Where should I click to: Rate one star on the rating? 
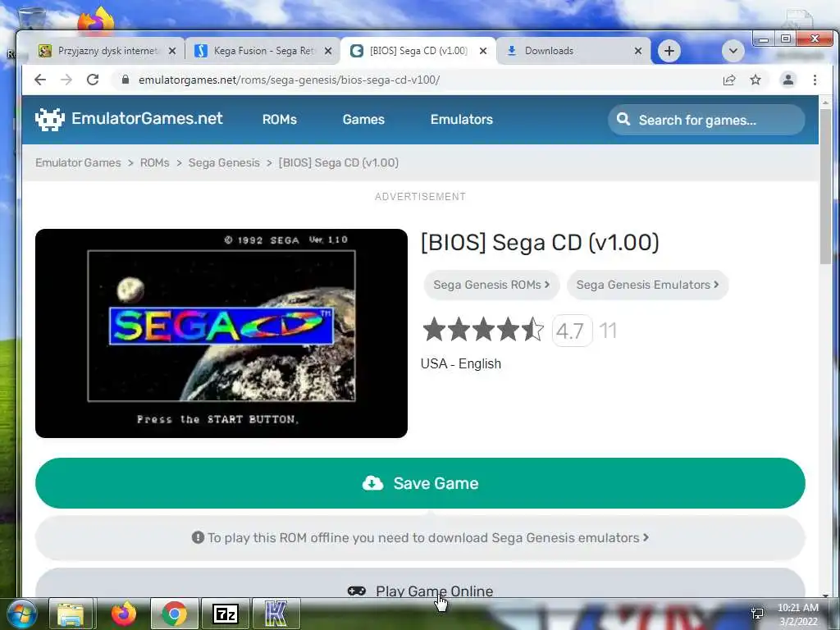click(434, 330)
